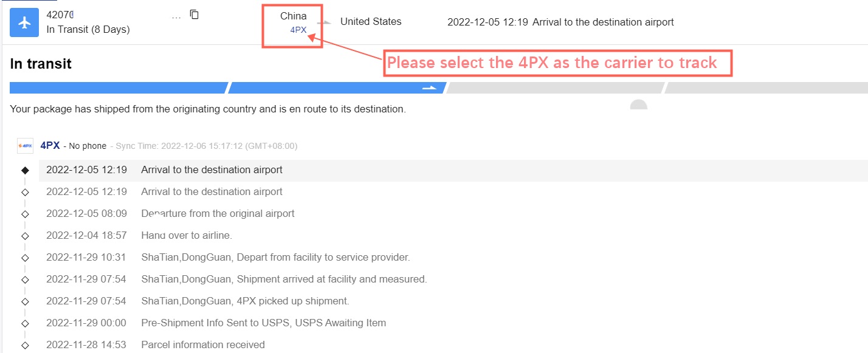The width and height of the screenshot is (868, 353).
Task: Click the gray semicircle icon below progress bar
Action: 638,105
